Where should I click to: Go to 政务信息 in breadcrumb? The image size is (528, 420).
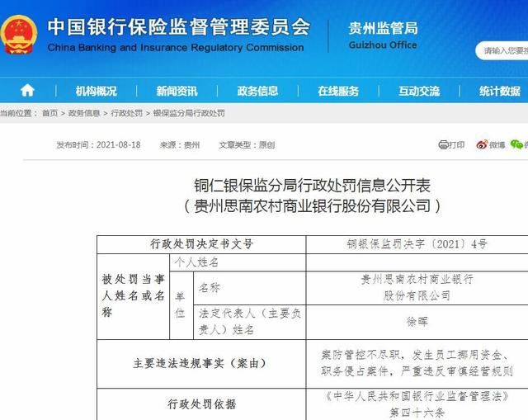[84, 113]
